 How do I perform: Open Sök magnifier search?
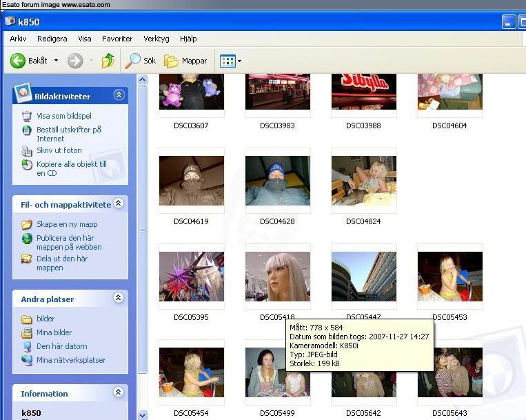[x=140, y=61]
